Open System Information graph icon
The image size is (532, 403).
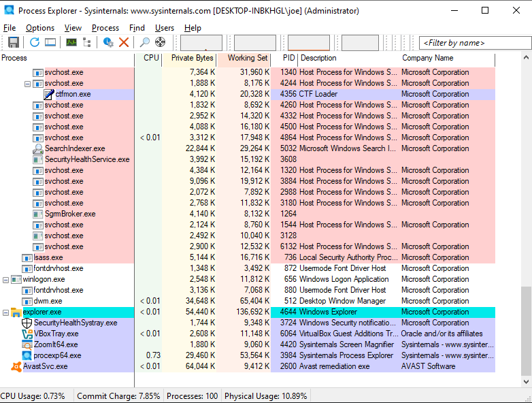pyautogui.click(x=71, y=42)
